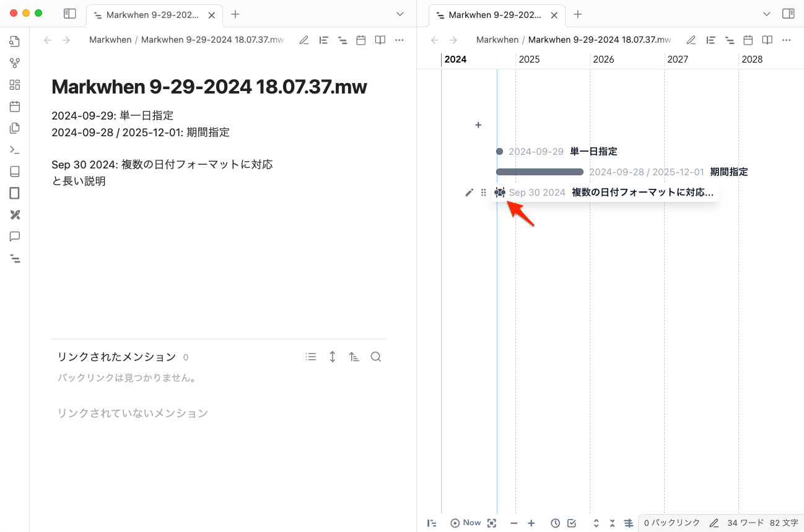This screenshot has width=804, height=532.
Task: Change backlinks sort order
Action: 354,357
